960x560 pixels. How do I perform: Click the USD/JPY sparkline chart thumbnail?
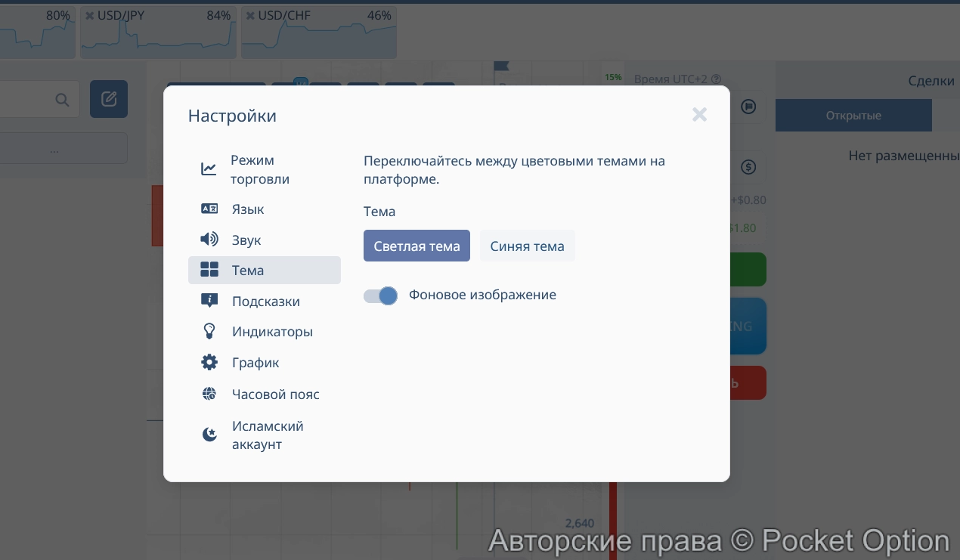[157, 36]
